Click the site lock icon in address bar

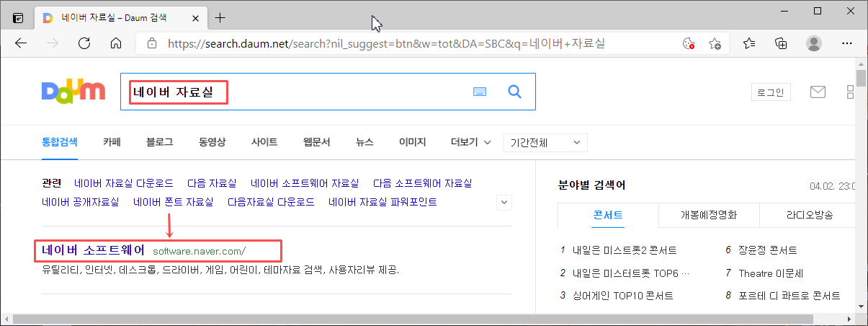click(151, 43)
